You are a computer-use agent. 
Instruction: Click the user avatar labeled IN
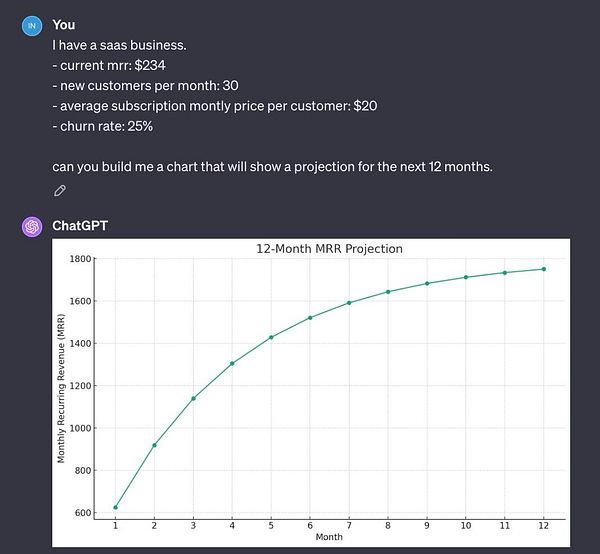pyautogui.click(x=32, y=25)
